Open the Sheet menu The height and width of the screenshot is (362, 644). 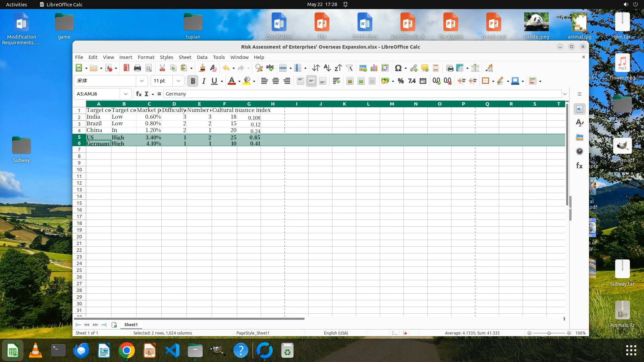(185, 57)
